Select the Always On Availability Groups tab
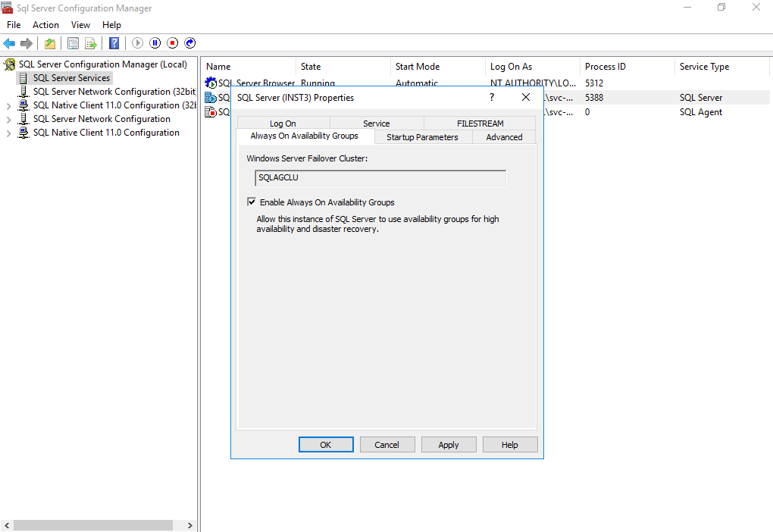The height and width of the screenshot is (532, 773). [305, 136]
